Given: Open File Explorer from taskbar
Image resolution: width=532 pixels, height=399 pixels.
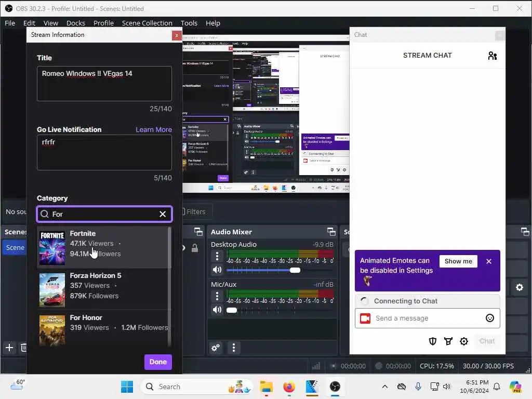Looking at the screenshot, I should 267,387.
